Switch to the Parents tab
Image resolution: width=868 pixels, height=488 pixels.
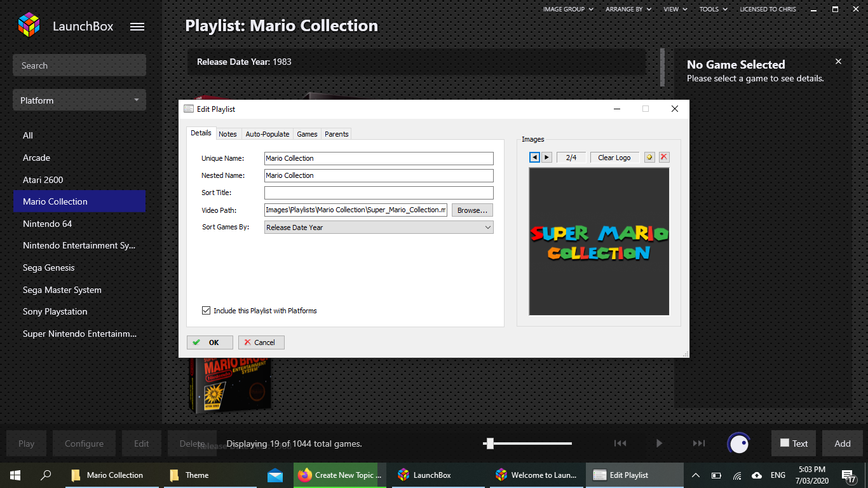(x=336, y=134)
